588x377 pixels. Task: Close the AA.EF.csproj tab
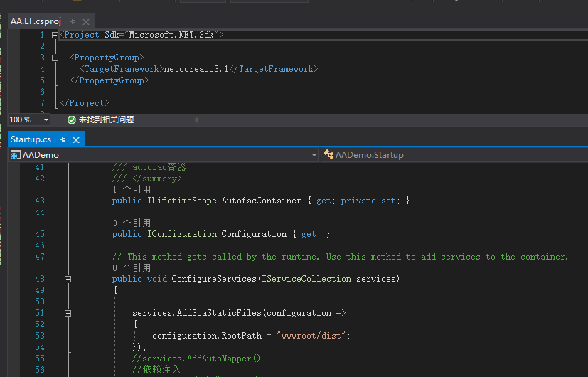(85, 22)
